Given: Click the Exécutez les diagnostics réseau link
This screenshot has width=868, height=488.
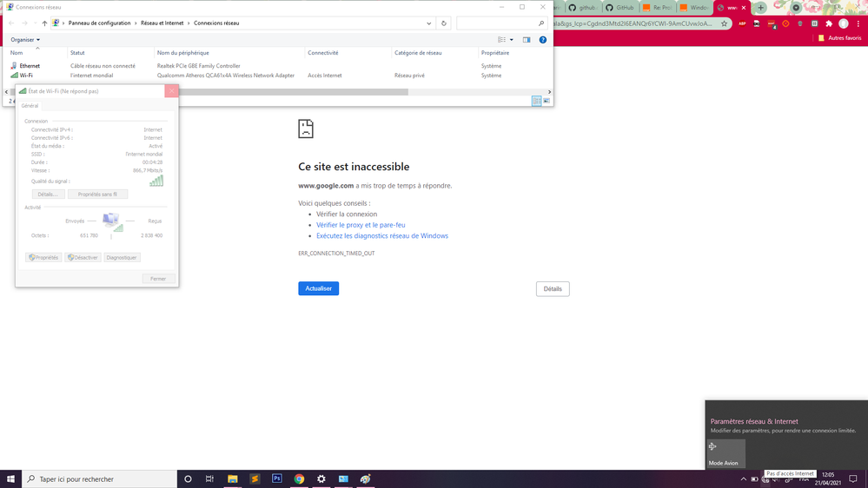Looking at the screenshot, I should [x=382, y=236].
